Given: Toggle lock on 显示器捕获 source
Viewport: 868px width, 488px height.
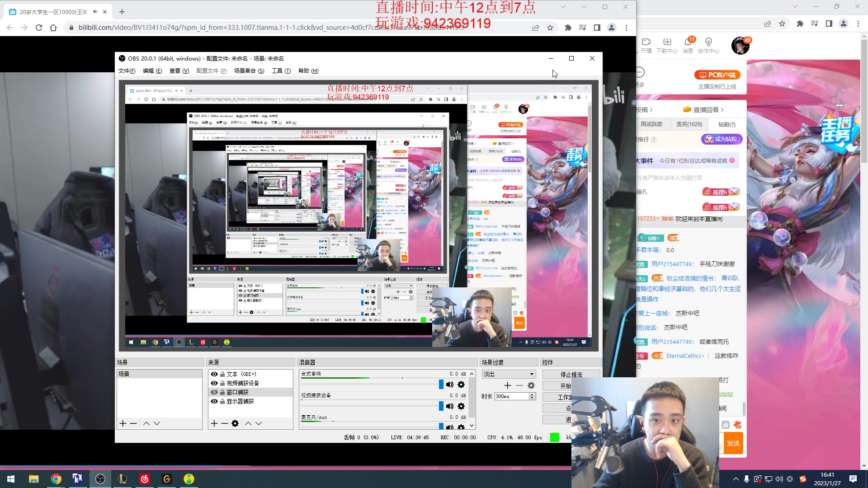Looking at the screenshot, I should [x=222, y=401].
